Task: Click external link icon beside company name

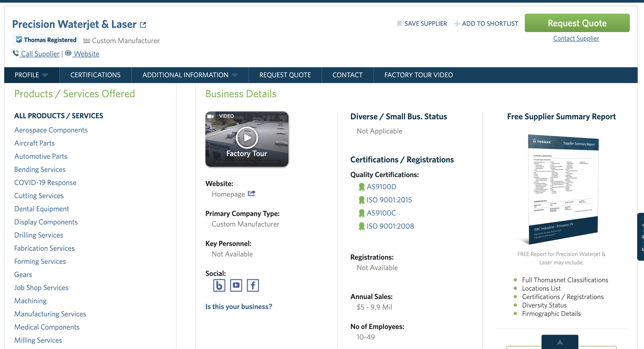Action: 143,25
